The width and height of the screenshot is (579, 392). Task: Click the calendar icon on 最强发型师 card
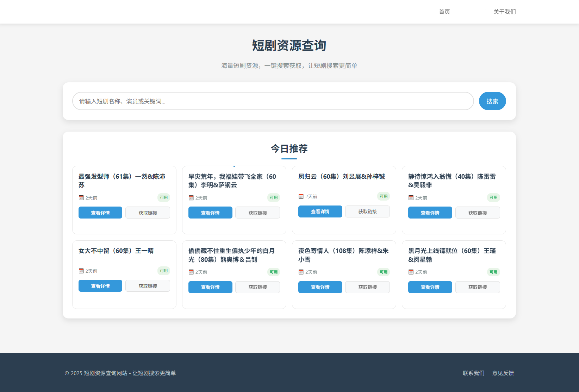click(x=81, y=197)
